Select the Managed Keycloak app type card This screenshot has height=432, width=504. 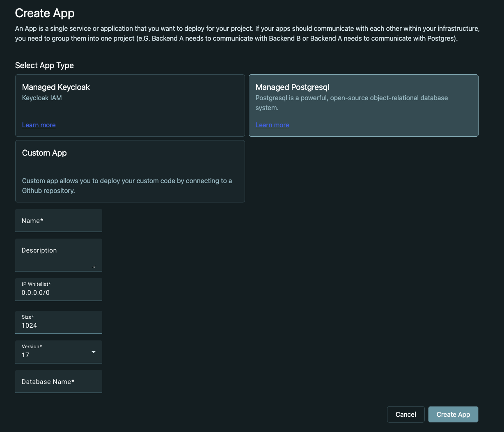click(130, 106)
